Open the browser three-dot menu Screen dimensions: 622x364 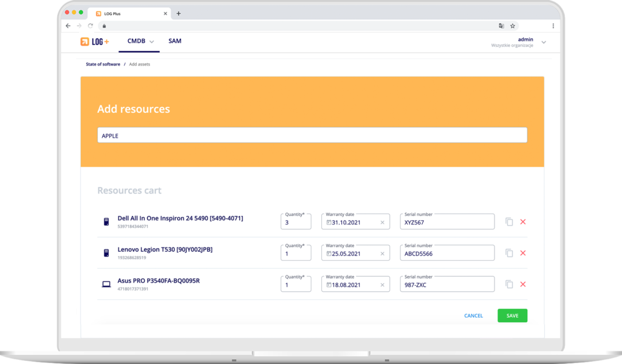(553, 25)
